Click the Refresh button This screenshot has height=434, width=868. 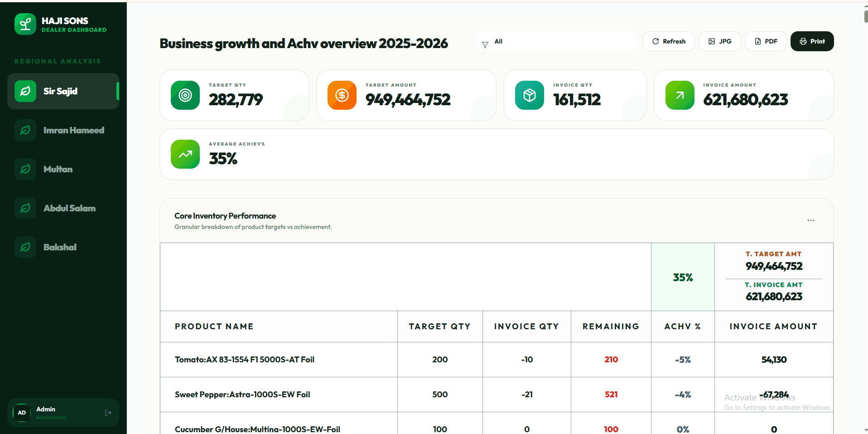pos(668,41)
